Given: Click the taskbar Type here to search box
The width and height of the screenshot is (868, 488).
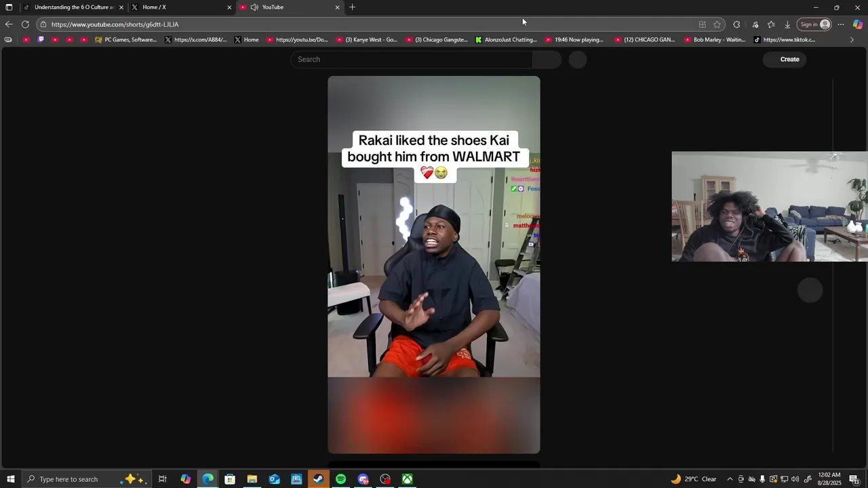Looking at the screenshot, I should click(87, 479).
